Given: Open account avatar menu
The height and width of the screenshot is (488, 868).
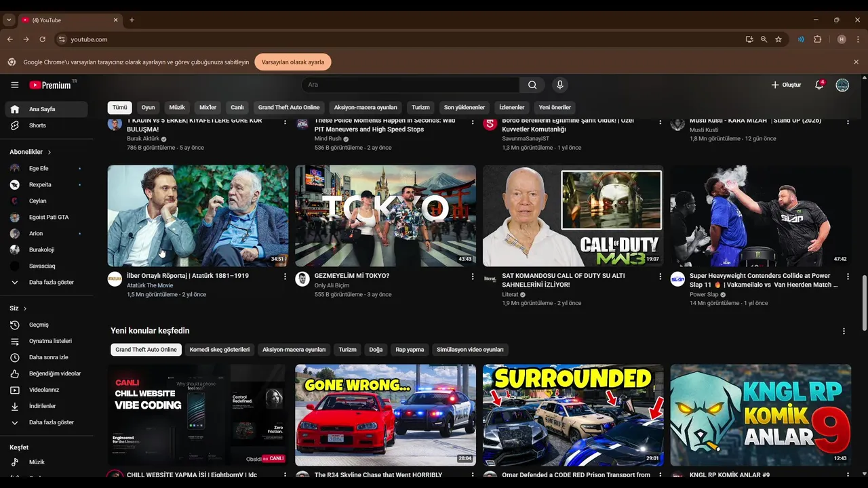Looking at the screenshot, I should coord(842,85).
